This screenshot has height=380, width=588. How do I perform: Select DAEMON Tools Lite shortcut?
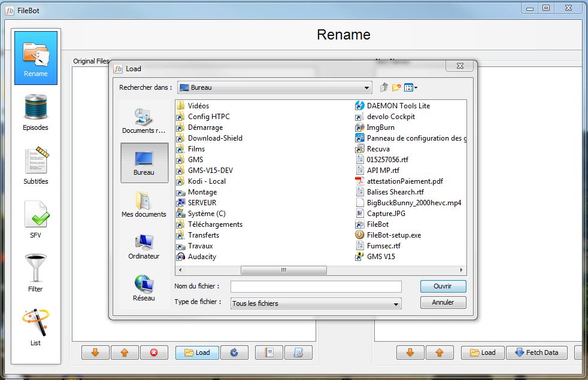pos(393,106)
